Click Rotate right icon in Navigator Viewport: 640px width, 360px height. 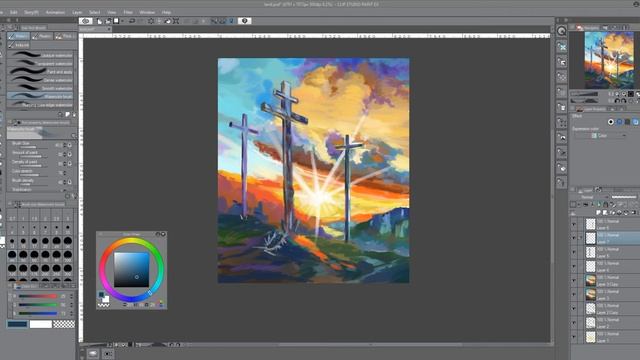(624, 101)
